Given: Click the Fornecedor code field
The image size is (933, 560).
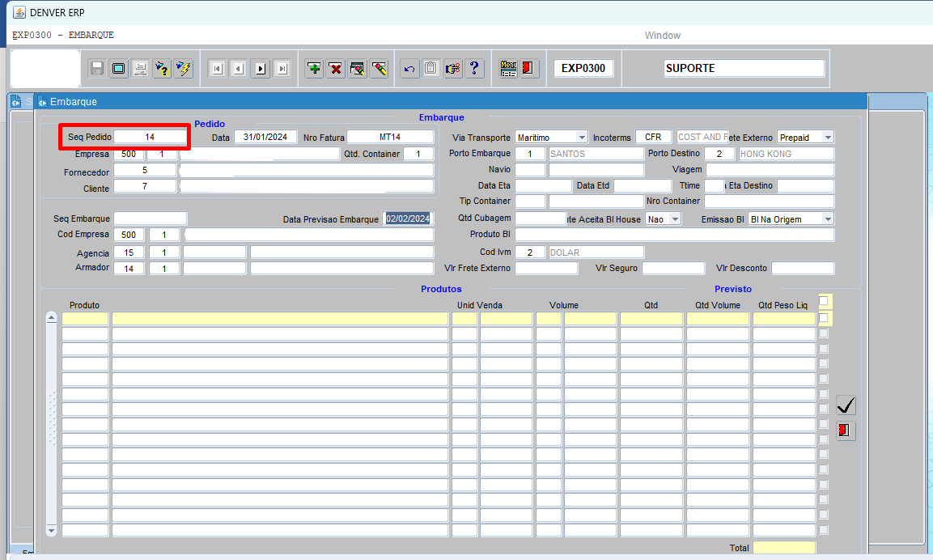Looking at the screenshot, I should click(145, 170).
